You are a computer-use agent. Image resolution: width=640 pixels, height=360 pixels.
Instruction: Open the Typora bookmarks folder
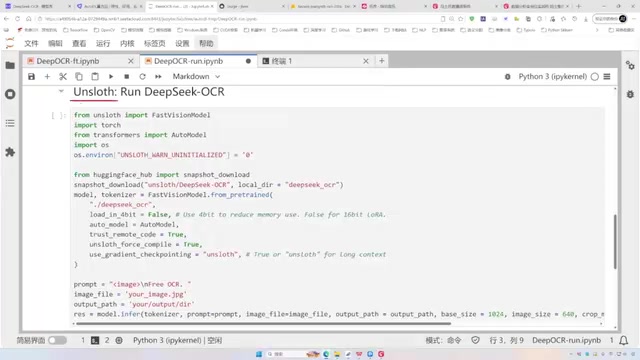(x=526, y=30)
